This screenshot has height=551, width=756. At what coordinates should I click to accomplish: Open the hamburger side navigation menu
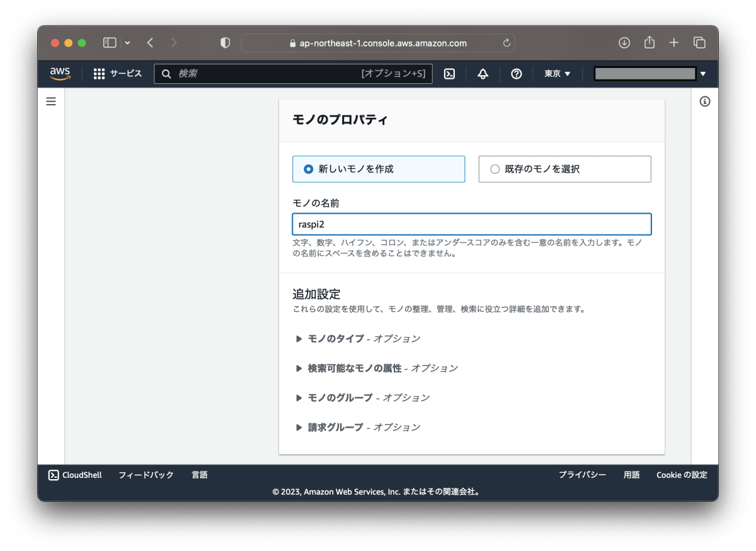click(51, 101)
